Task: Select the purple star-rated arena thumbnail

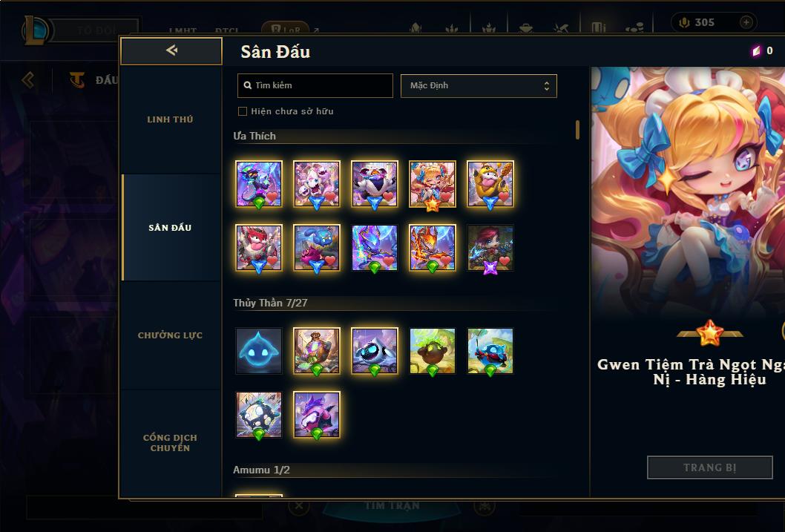Action: 490,248
